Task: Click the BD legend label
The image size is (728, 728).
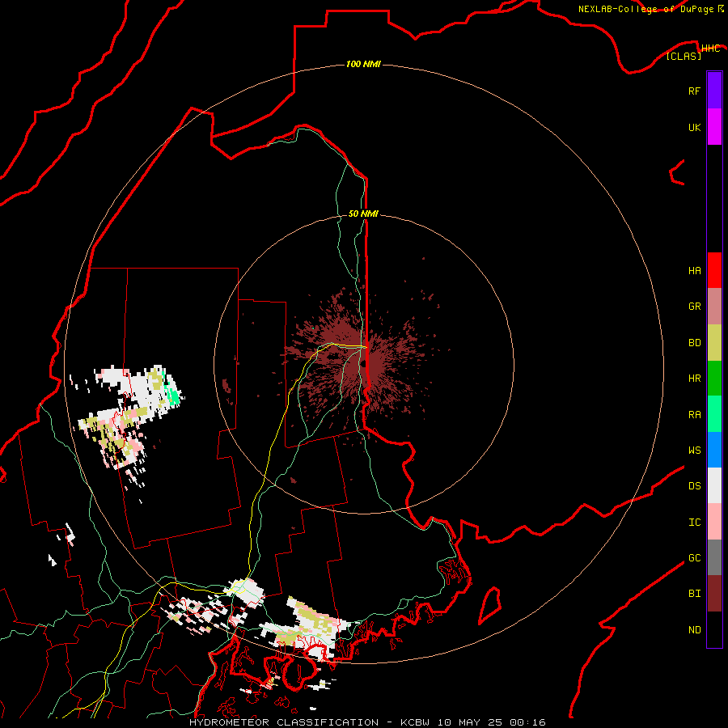Action: coord(694,343)
